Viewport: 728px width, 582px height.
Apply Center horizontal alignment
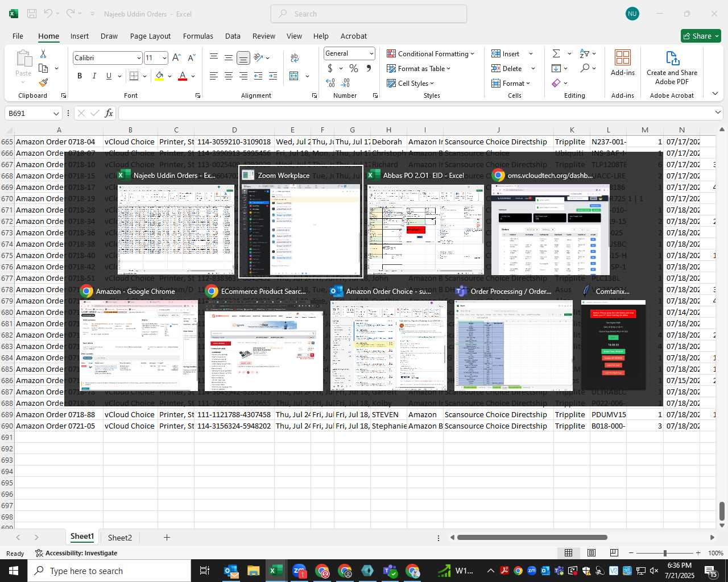click(228, 76)
